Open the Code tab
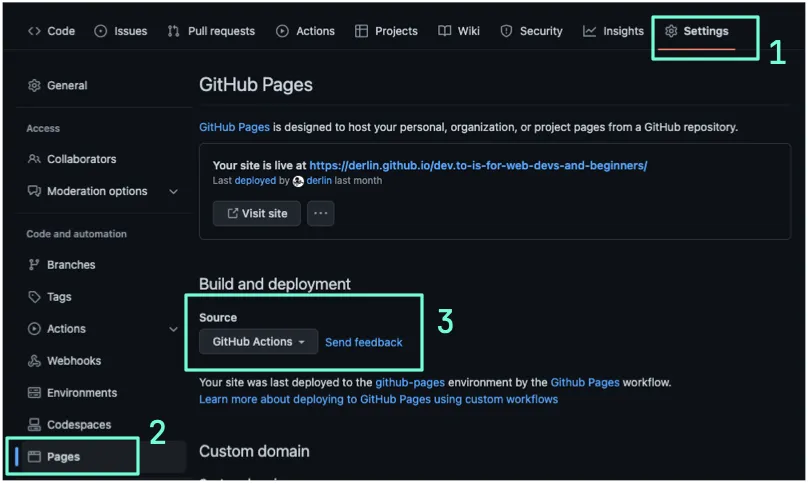This screenshot has height=483, width=808. click(51, 31)
